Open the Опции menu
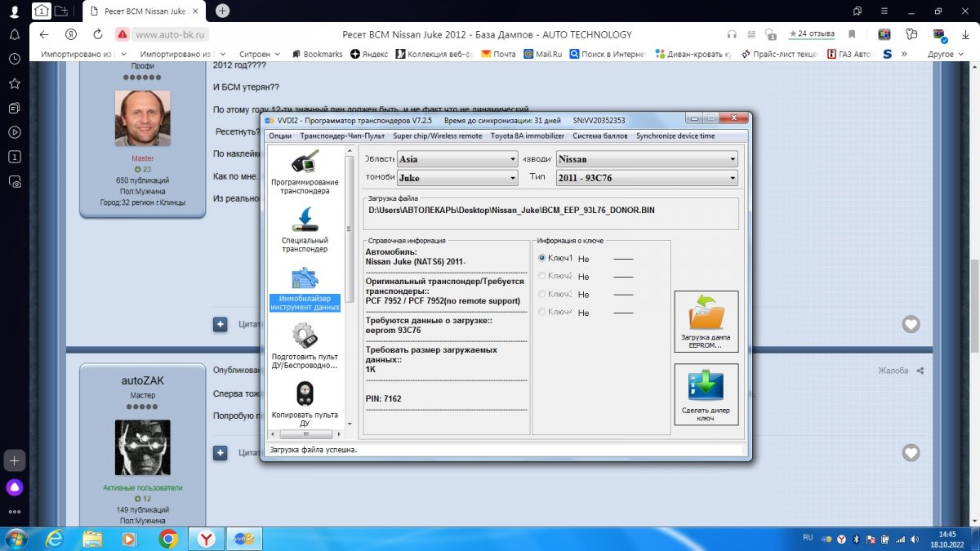Image resolution: width=980 pixels, height=551 pixels. [x=280, y=136]
